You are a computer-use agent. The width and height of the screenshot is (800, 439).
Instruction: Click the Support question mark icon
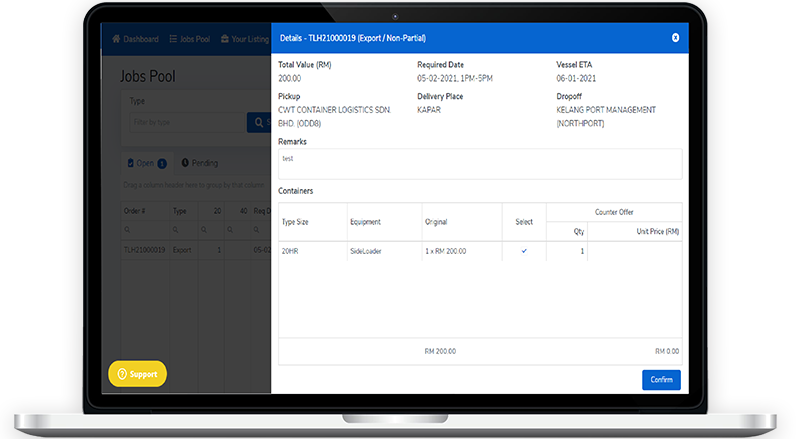pos(122,374)
